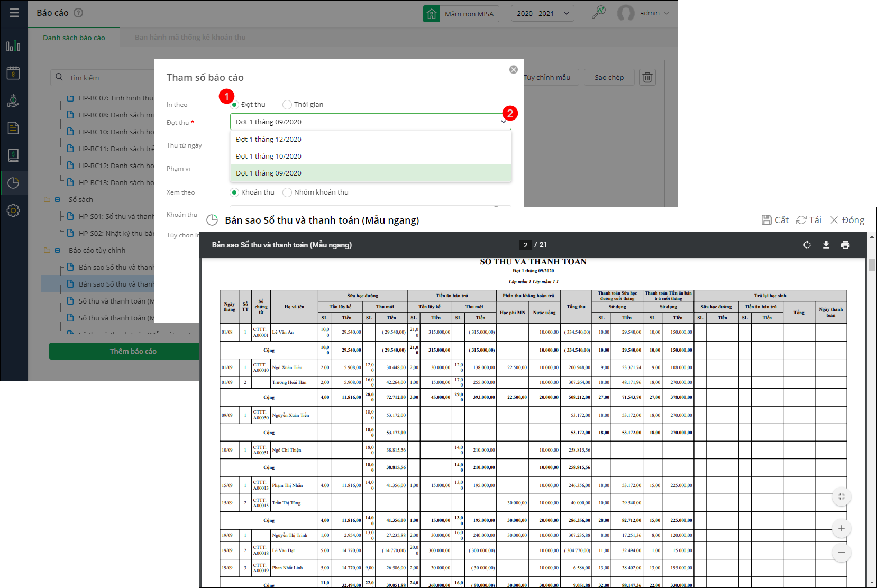
Task: Open the document list sidebar icon
Action: 13,128
